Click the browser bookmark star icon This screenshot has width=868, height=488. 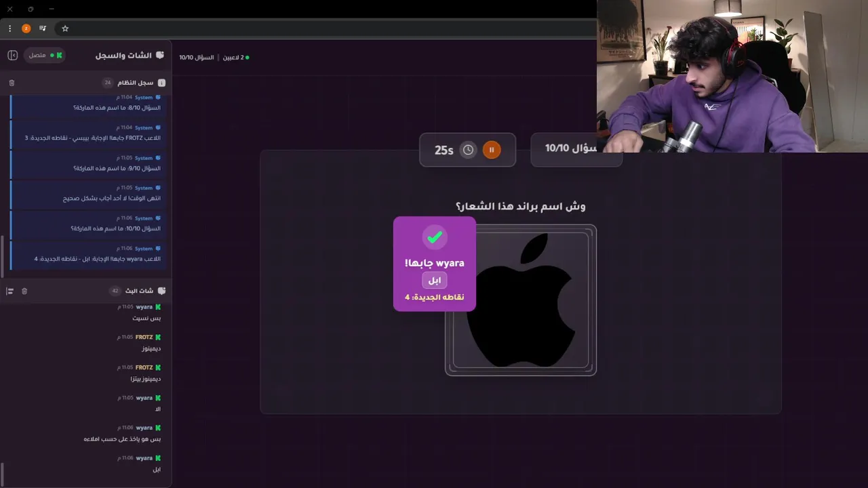pyautogui.click(x=65, y=28)
